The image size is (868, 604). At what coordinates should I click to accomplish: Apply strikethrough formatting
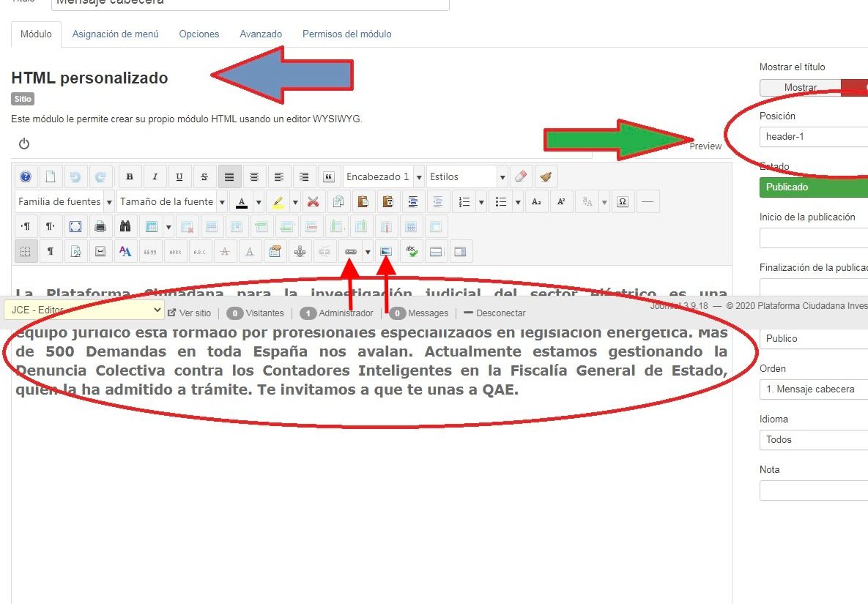[x=204, y=177]
